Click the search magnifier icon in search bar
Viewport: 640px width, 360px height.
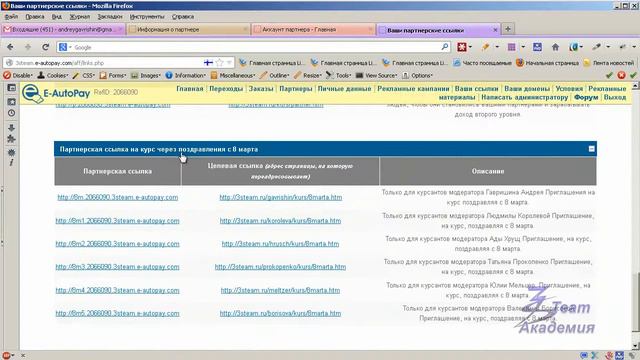pos(445,47)
